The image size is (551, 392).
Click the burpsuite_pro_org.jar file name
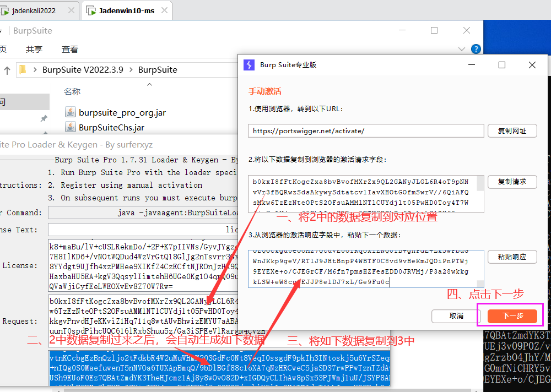pyautogui.click(x=122, y=112)
